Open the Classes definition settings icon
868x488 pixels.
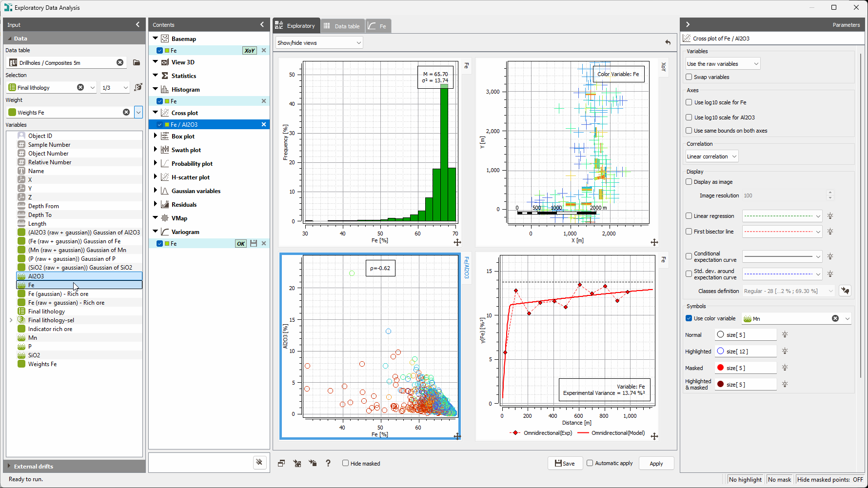[x=845, y=291]
